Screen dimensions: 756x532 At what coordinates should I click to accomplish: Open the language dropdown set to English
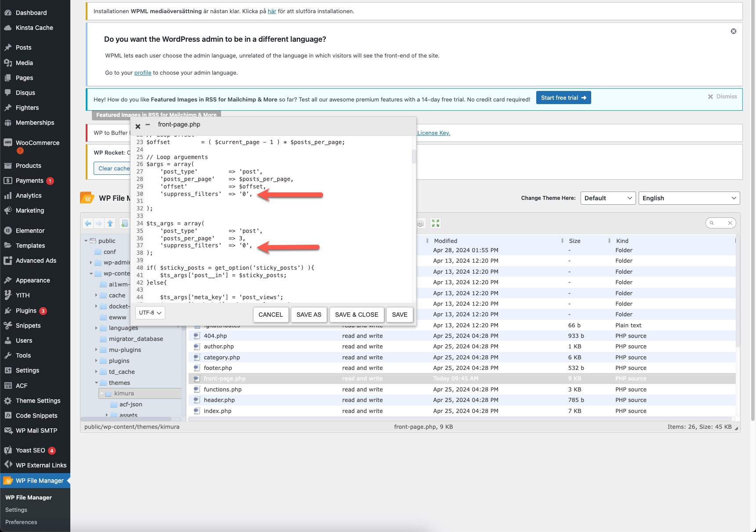tap(689, 198)
